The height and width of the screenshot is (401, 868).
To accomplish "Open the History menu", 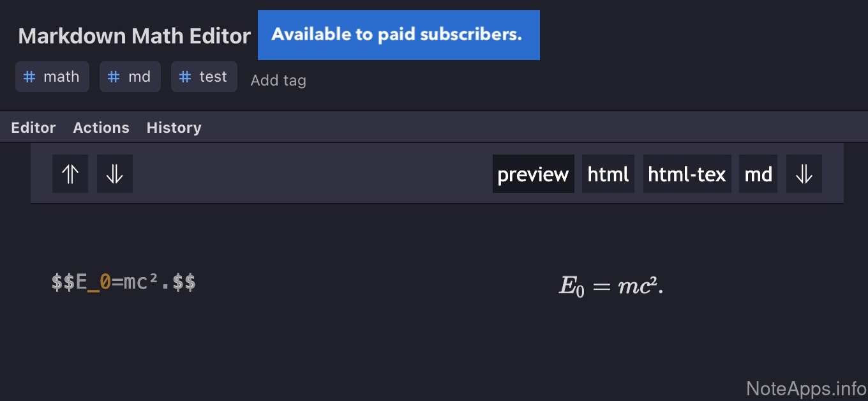I will (174, 128).
